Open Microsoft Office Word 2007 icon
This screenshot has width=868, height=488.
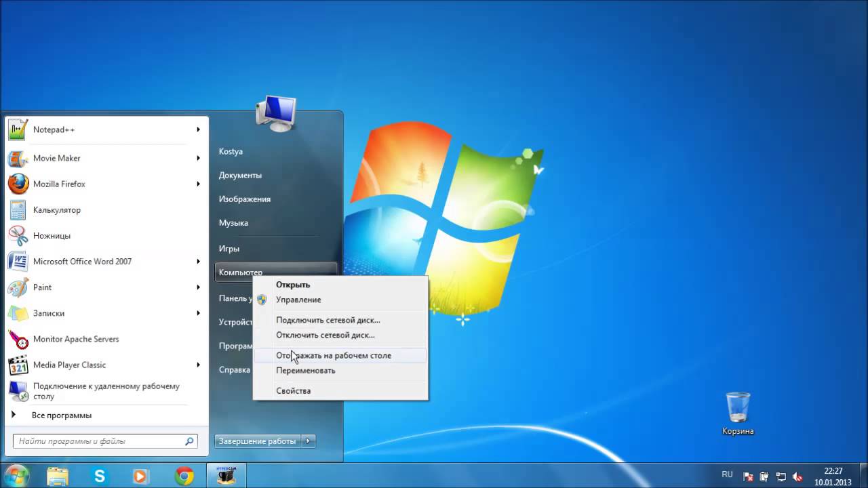[18, 262]
